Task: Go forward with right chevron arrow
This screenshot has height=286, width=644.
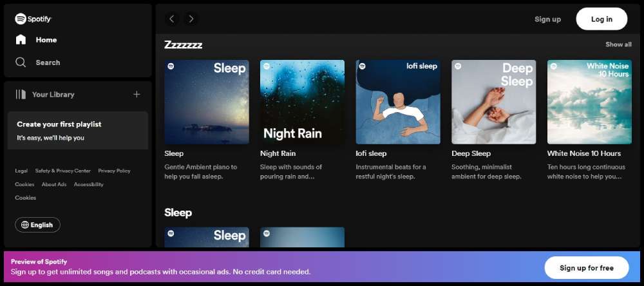Action: [191, 19]
